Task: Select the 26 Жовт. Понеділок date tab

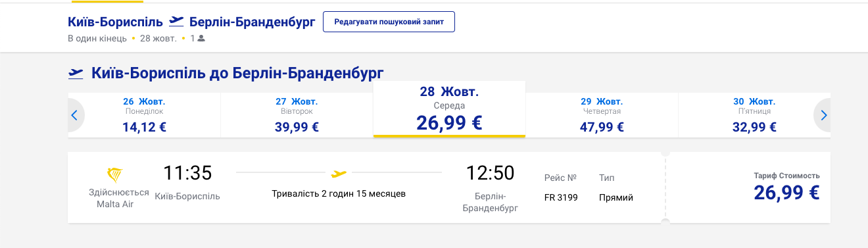Action: pyautogui.click(x=144, y=115)
